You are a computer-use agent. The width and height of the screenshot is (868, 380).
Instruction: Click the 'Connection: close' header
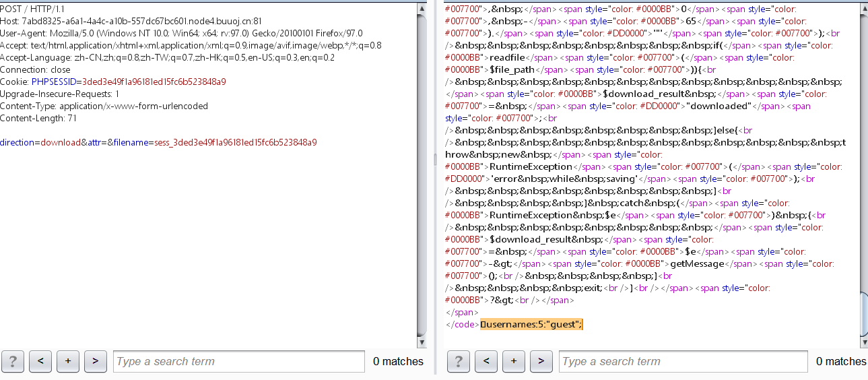click(35, 69)
